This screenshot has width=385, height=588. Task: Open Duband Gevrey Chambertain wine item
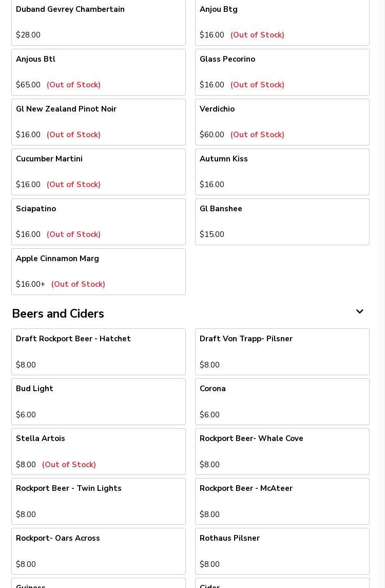click(99, 22)
